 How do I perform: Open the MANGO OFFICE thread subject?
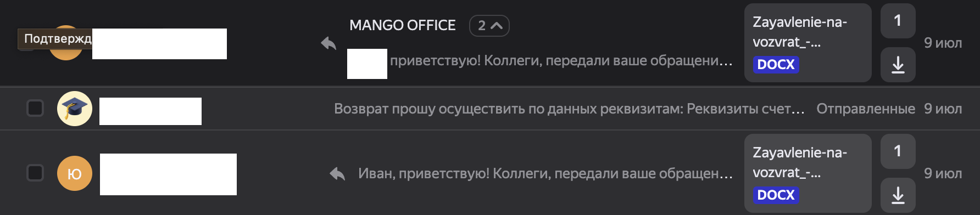pyautogui.click(x=403, y=25)
